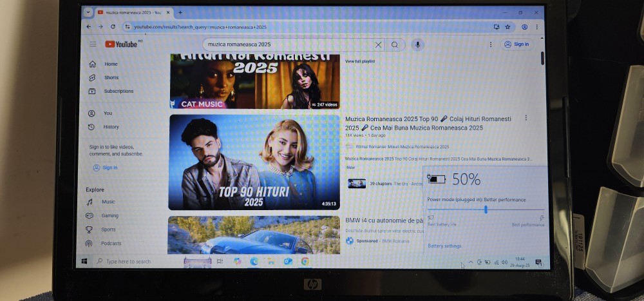Go to Music under Explore
The width and height of the screenshot is (644, 301).
(x=108, y=202)
